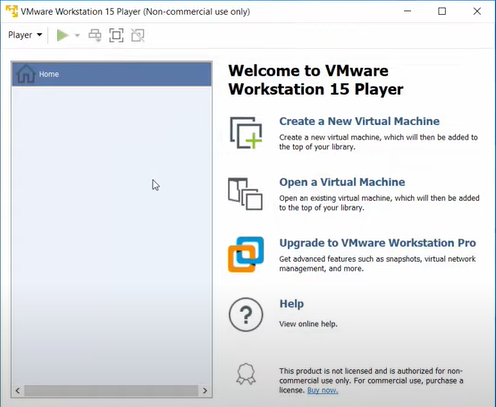Image resolution: width=496 pixels, height=407 pixels.
Task: Click the VMware Workstation Pro logo icon
Action: pos(246,254)
